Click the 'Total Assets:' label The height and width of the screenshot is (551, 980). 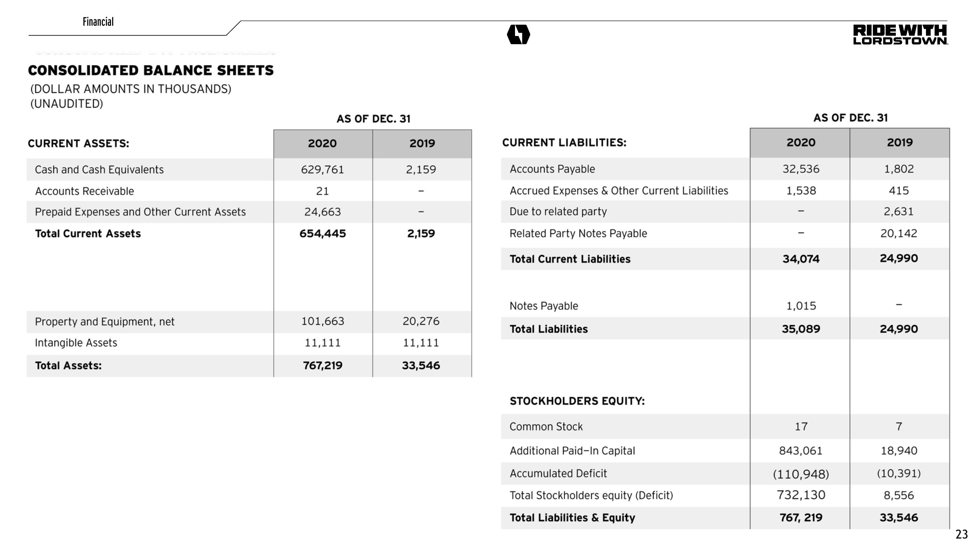pos(68,365)
